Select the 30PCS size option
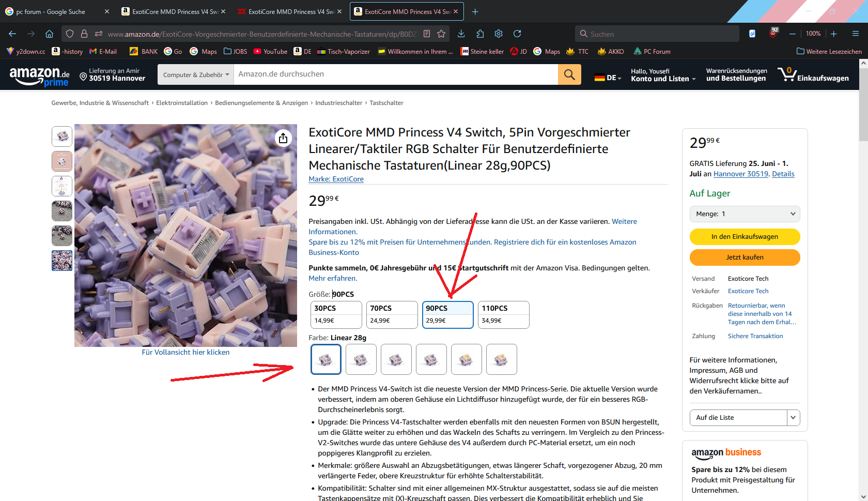Screen dimensions: 868x501 click(336, 314)
